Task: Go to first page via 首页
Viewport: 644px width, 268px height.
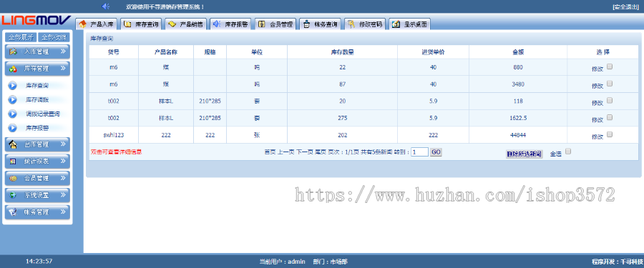Action: (x=270, y=152)
